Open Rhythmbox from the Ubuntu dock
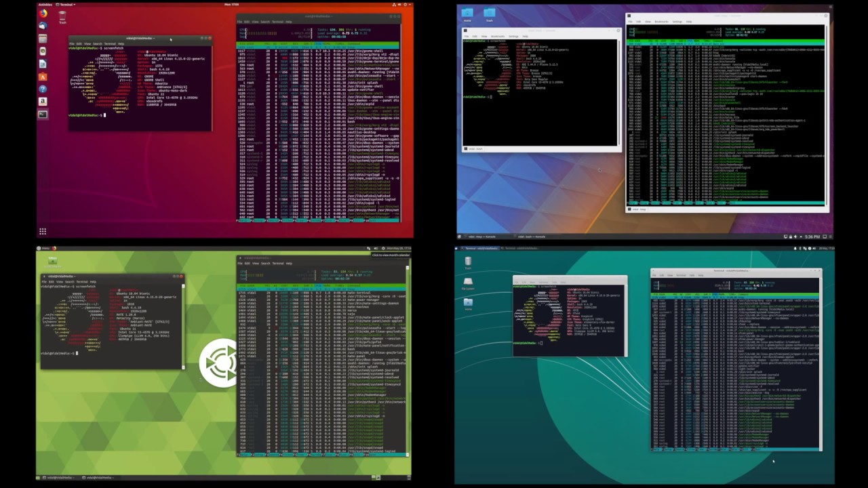Viewport: 868px width, 488px height. click(43, 51)
